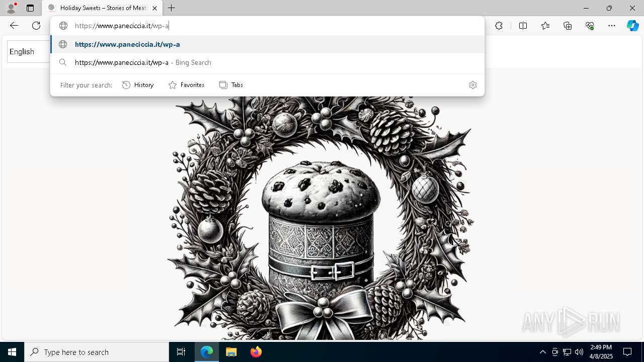Choose the paneciccia.it/wp-a URL suggestion

[x=267, y=44]
